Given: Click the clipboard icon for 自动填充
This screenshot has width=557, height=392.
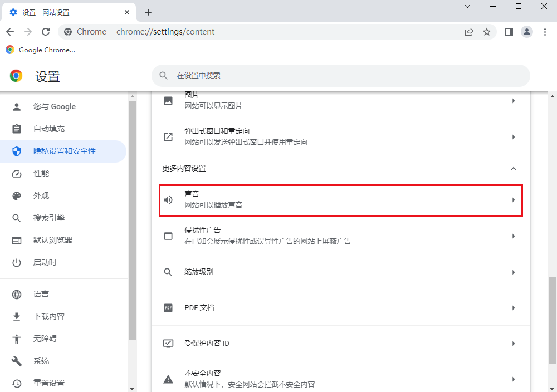Looking at the screenshot, I should (17, 129).
